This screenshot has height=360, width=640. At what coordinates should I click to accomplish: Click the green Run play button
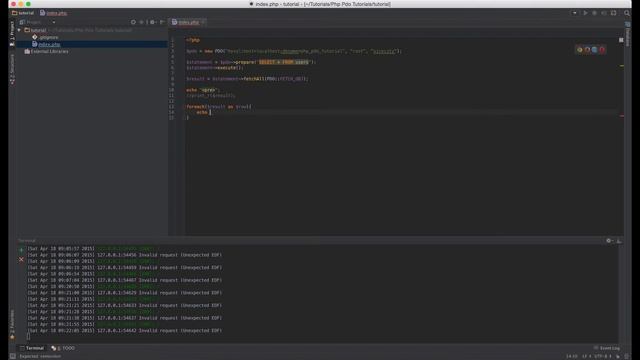(x=585, y=13)
